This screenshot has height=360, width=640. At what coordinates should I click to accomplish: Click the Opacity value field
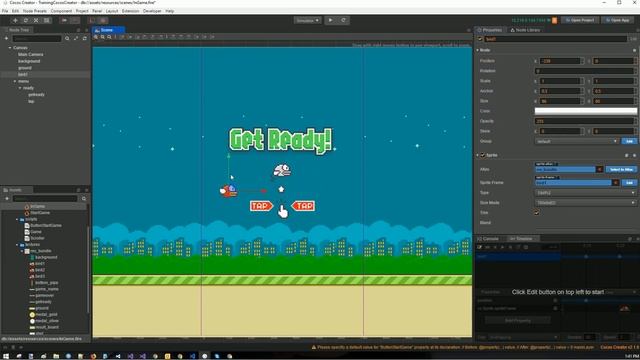[584, 121]
